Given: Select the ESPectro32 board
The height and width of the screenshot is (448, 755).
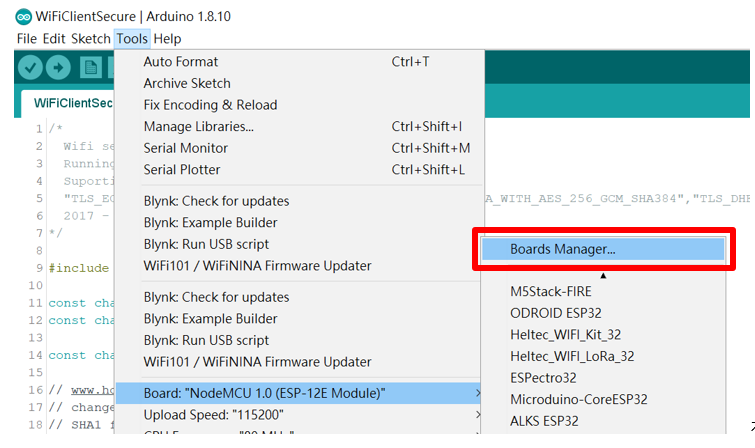Looking at the screenshot, I should point(603,378).
